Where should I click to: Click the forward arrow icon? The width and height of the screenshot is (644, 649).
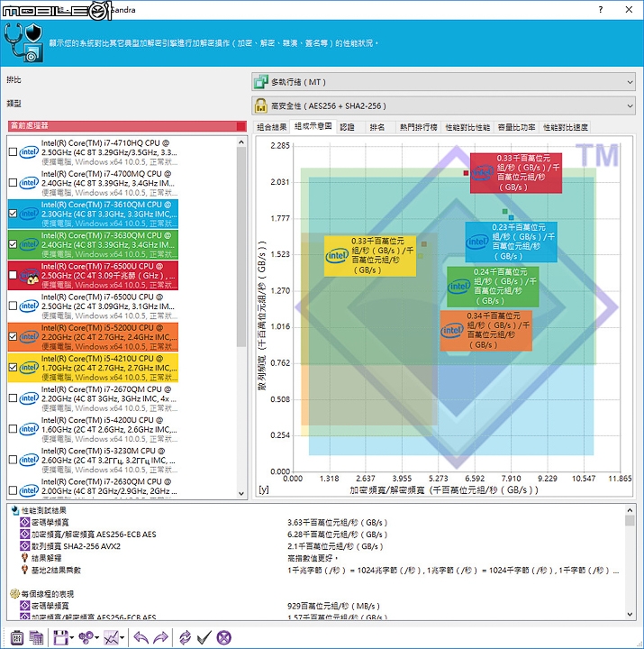(160, 637)
